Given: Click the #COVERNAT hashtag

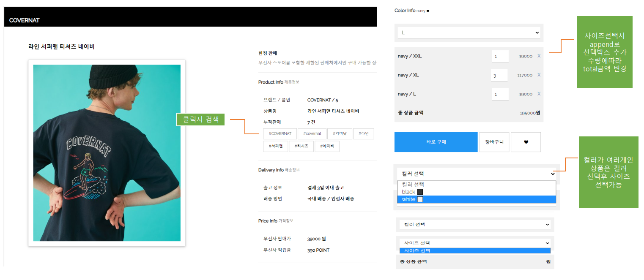Looking at the screenshot, I should click(280, 133).
